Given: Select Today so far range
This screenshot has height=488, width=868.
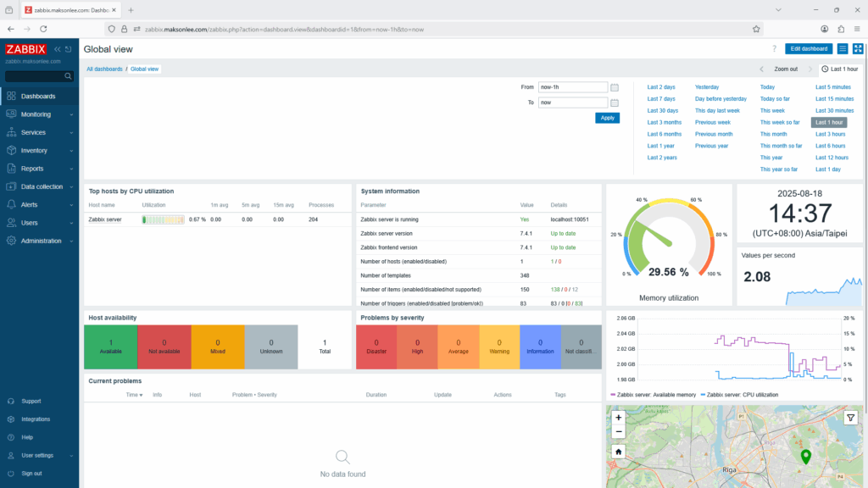Looking at the screenshot, I should (x=775, y=99).
